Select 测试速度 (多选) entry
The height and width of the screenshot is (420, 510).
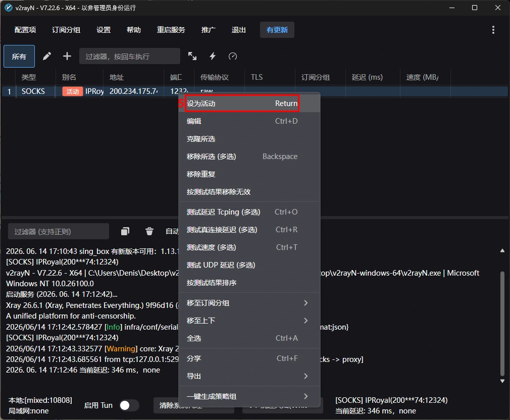coord(249,247)
